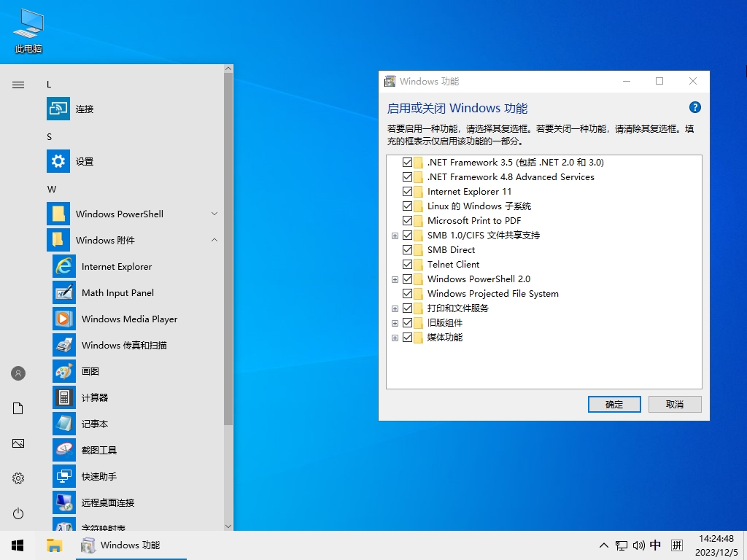The width and height of the screenshot is (747, 560).
Task: Click the volume icon in the system tray
Action: point(639,545)
